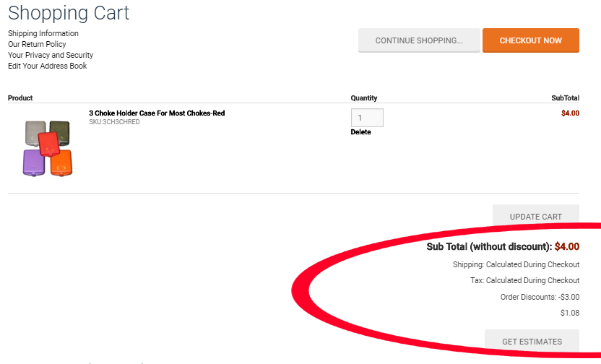Click CONTINUE SHOPPING button
The image size is (601, 364).
pos(419,40)
